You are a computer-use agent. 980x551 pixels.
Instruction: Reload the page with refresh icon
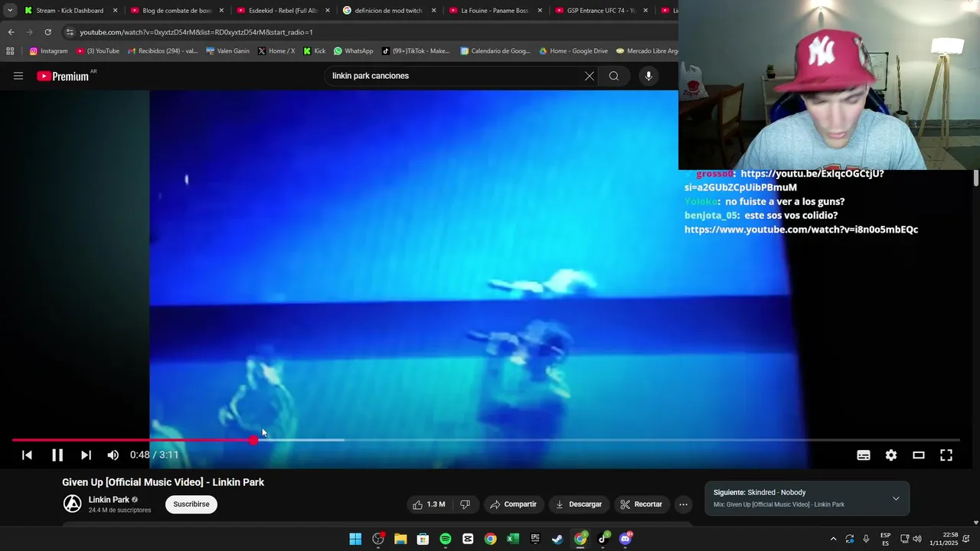[47, 32]
